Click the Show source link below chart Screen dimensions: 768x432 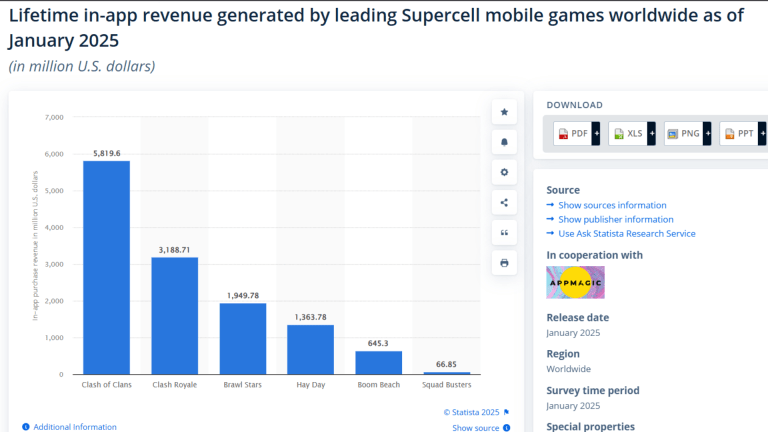[475, 427]
